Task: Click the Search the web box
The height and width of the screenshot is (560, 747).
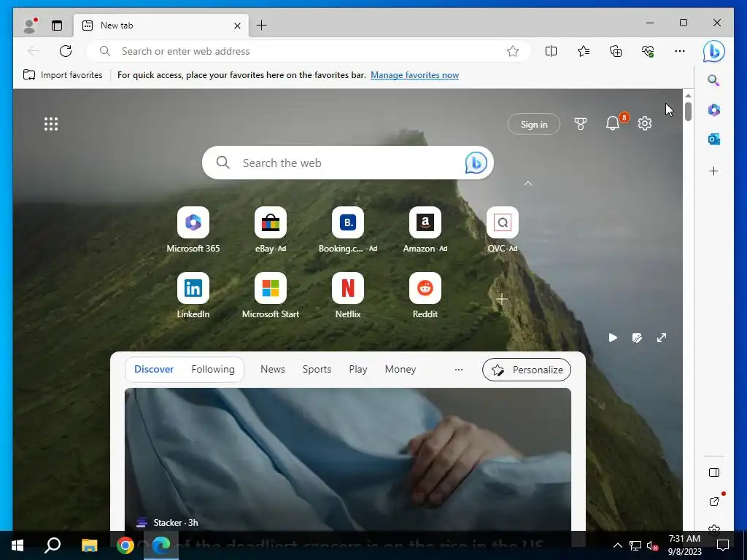Action: point(348,163)
